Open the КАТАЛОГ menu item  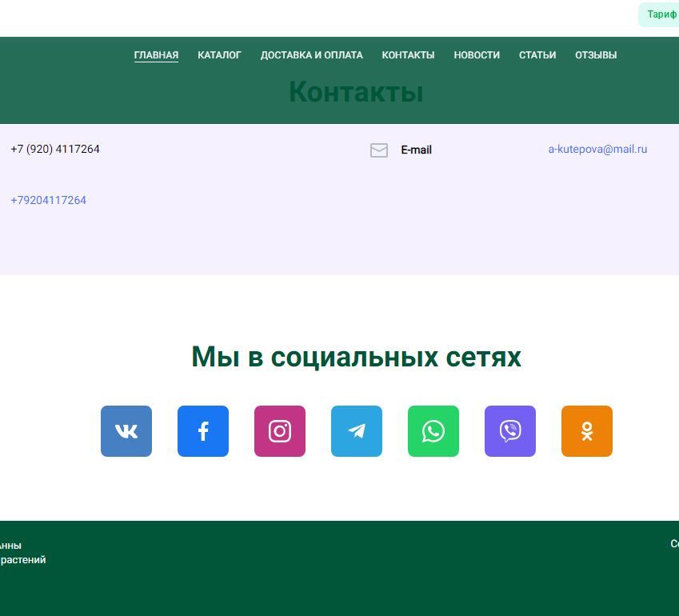pyautogui.click(x=219, y=55)
